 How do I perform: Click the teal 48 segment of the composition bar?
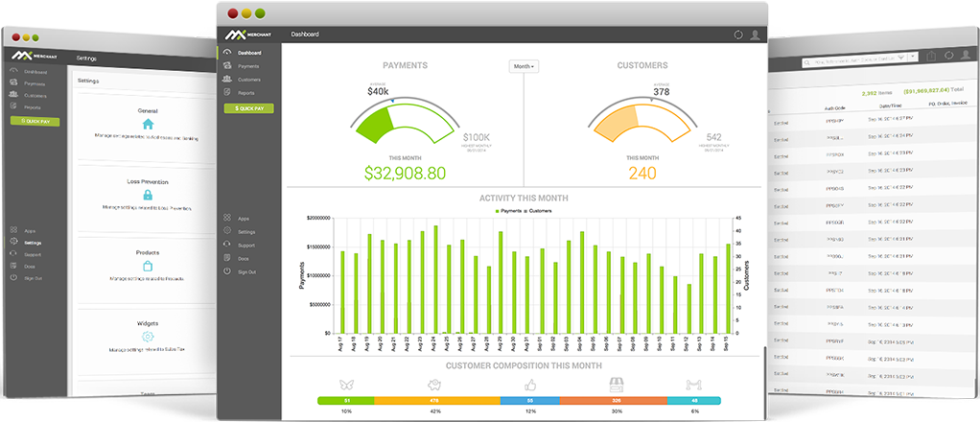point(693,400)
